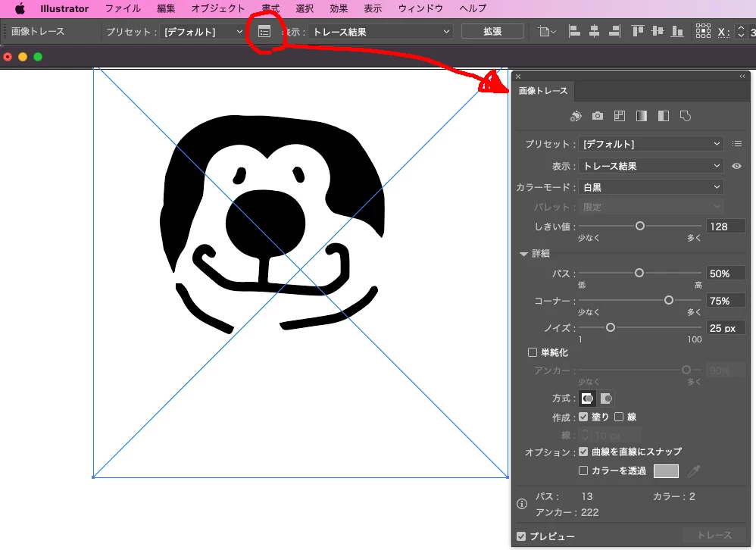The height and width of the screenshot is (550, 756).
Task: Click the X coordinate label
Action: (723, 32)
